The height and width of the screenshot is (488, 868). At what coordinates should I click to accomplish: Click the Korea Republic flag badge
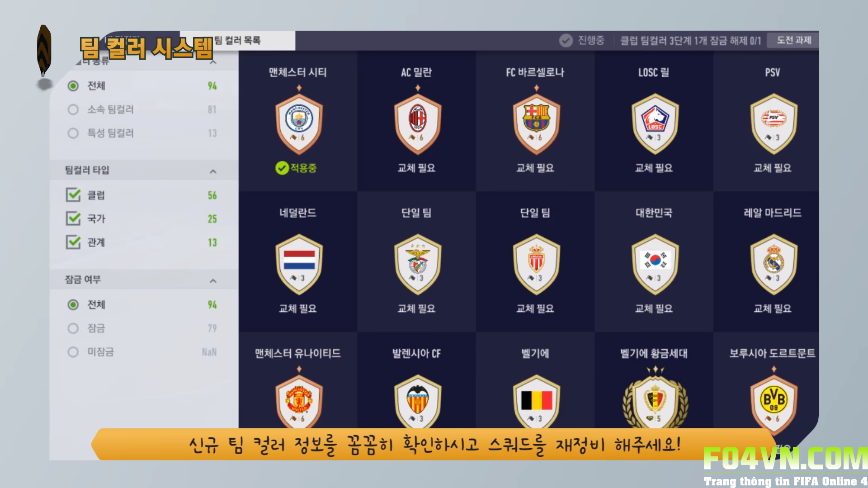pos(655,264)
